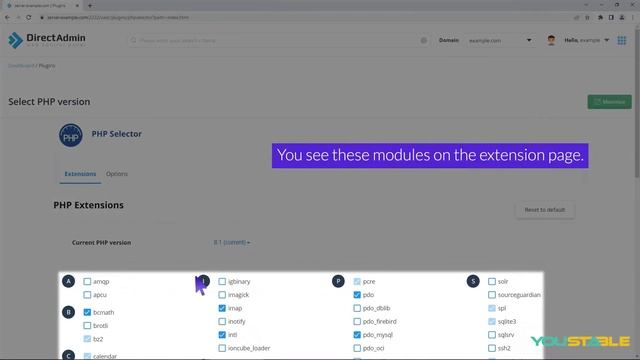Screen dimensions: 640x360
Task: Bookmark this page with star icon
Action: pyautogui.click(x=587, y=18)
